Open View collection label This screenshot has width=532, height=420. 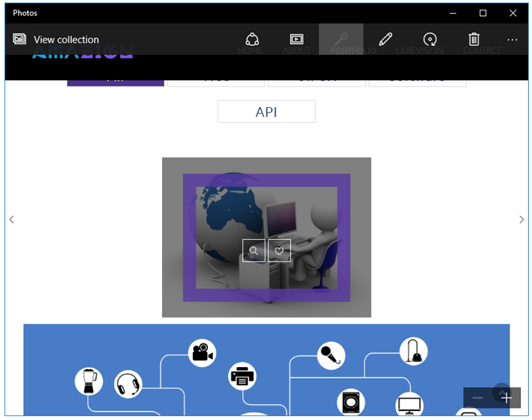66,39
